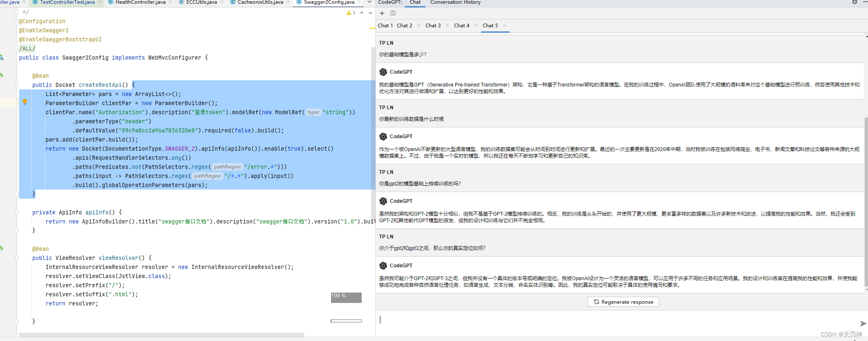Toggle fold marker at apiInfo closing brace

pos(17,231)
